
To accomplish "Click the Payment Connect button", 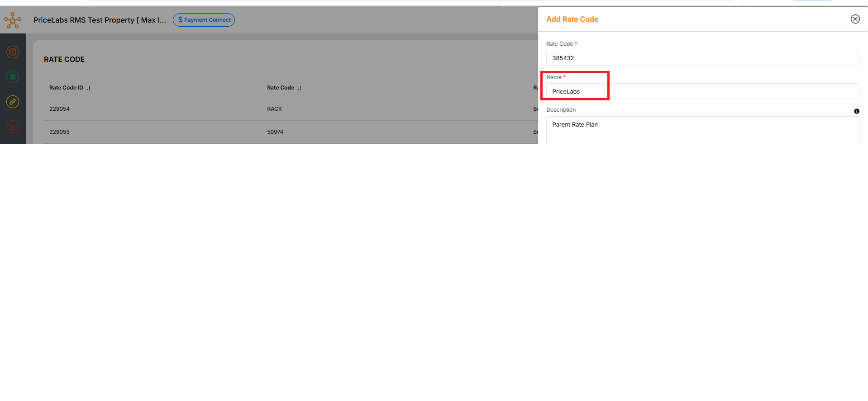I will 204,20.
